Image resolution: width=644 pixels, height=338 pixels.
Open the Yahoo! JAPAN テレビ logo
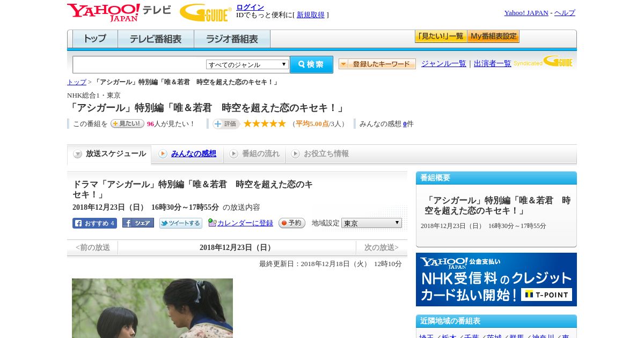119,12
